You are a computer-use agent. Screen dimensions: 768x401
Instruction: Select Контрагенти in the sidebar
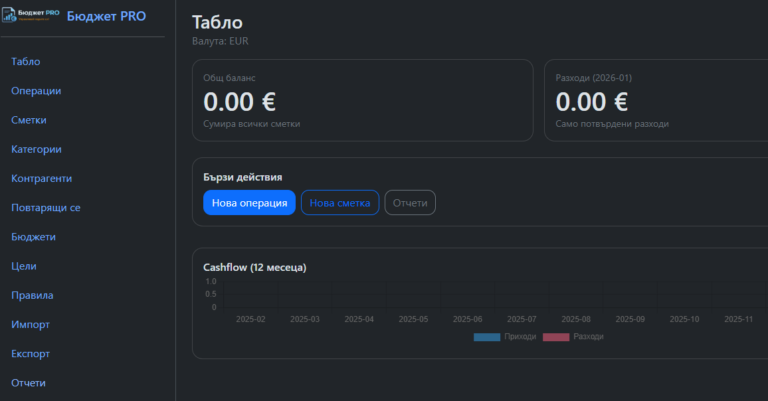[x=41, y=178]
